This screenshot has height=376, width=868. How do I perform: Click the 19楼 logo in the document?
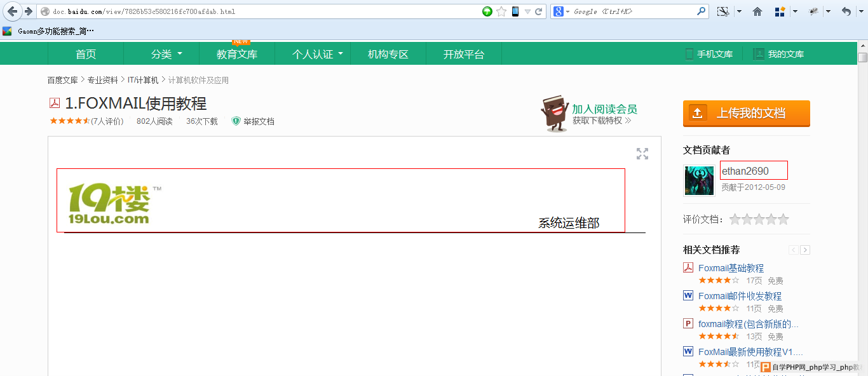[114, 205]
